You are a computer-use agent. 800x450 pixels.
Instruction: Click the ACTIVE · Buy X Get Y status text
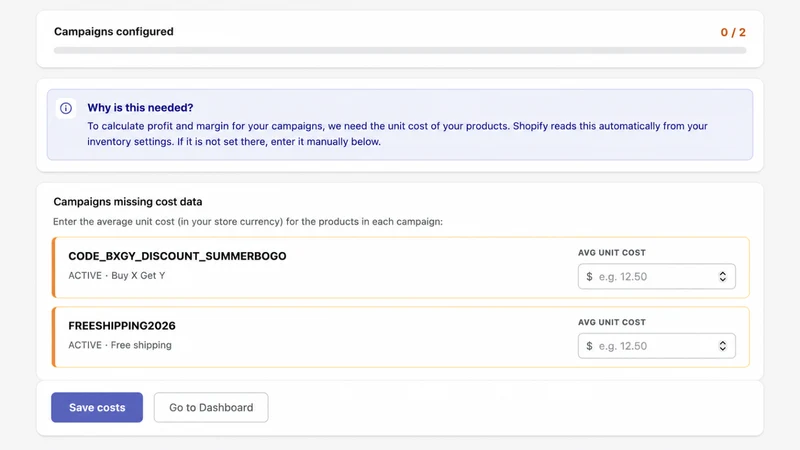[x=117, y=276]
